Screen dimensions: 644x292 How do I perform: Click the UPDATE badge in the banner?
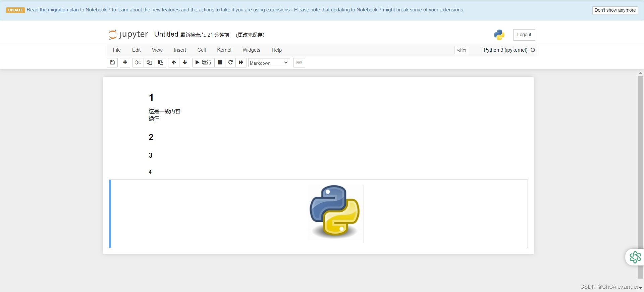[15, 10]
